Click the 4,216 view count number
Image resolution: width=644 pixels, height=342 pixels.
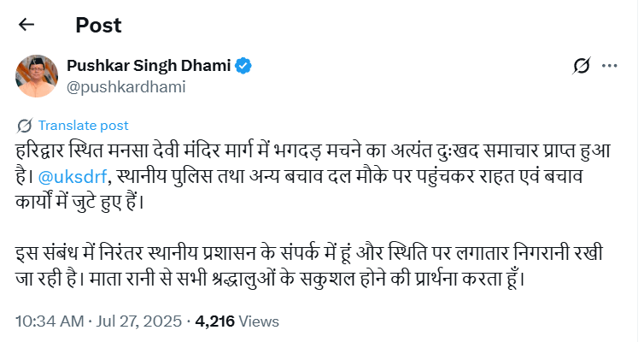pyautogui.click(x=215, y=321)
